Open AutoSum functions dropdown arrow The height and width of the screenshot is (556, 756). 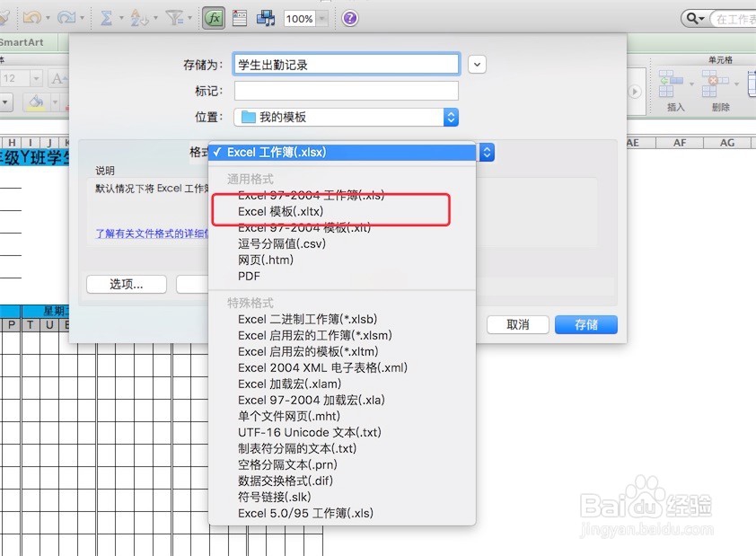[x=121, y=18]
